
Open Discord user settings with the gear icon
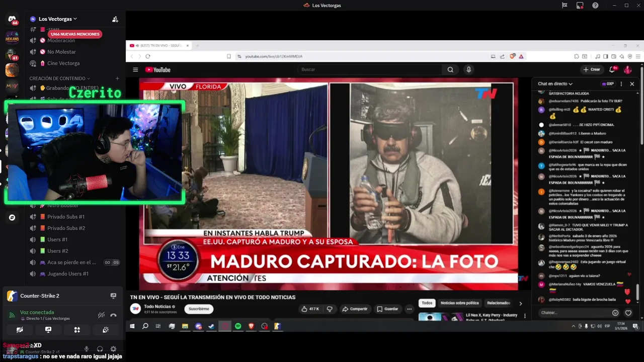pos(113,349)
